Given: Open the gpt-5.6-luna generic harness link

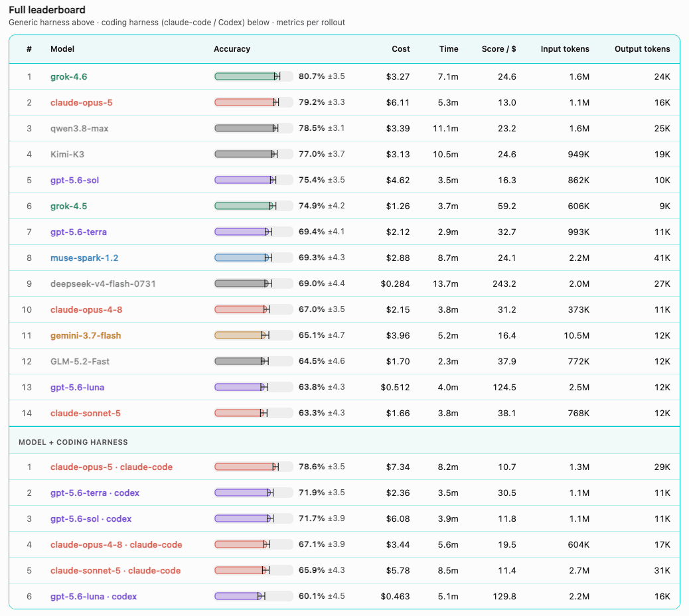Looking at the screenshot, I should (78, 388).
